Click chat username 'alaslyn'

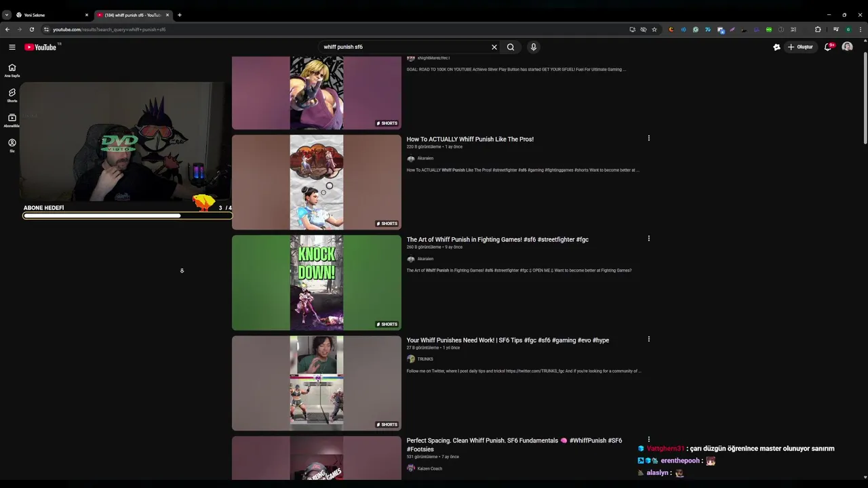coord(657,473)
